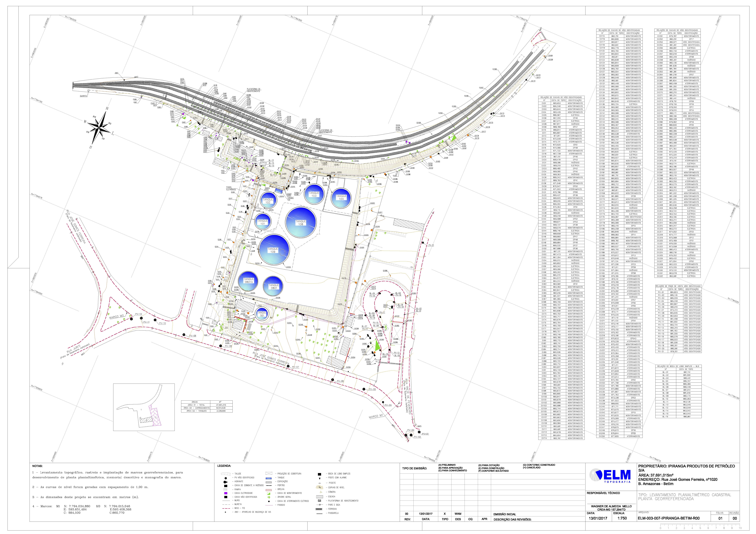Select the Pare e siga legend symbol
The width and height of the screenshot is (756, 534).
(320, 505)
